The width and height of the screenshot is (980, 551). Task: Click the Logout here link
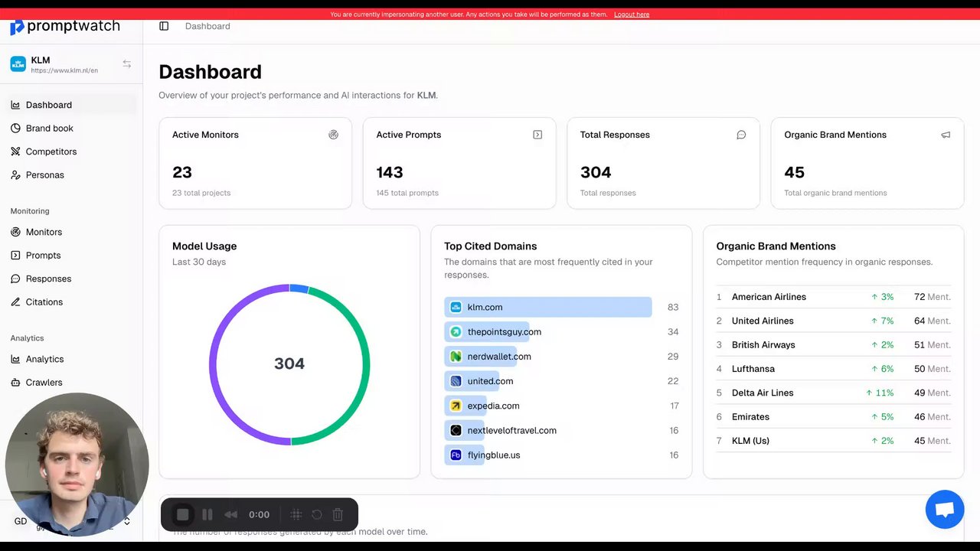[x=632, y=15]
